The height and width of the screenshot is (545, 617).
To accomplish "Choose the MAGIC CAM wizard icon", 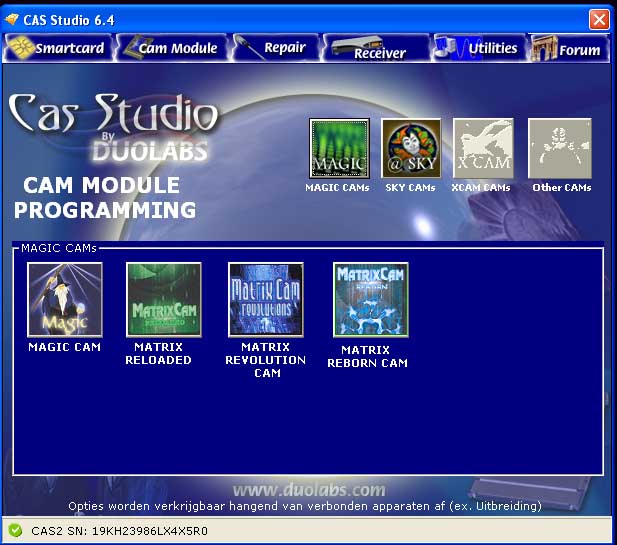I will (x=65, y=300).
